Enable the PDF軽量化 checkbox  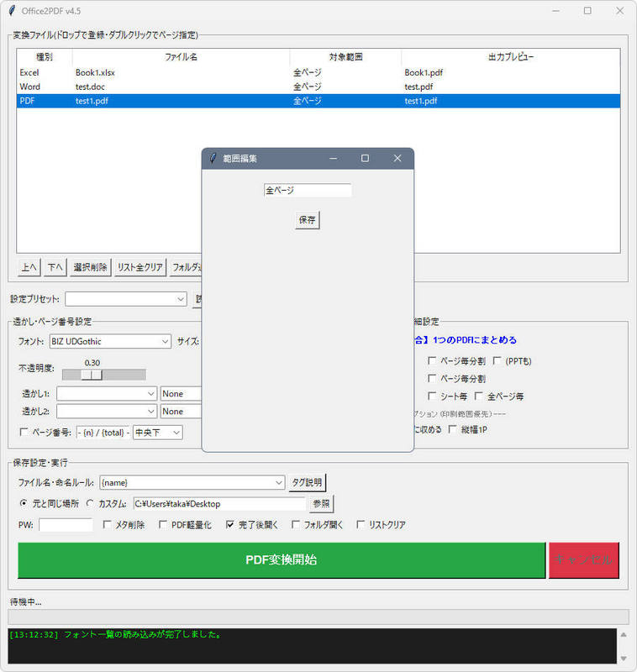point(164,525)
